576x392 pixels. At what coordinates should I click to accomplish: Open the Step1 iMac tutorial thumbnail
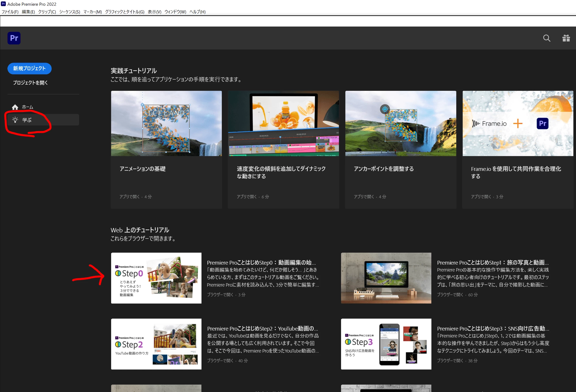386,278
